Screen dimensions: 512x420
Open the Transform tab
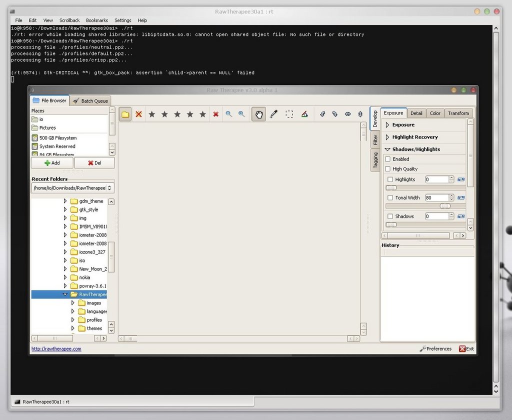[458, 113]
